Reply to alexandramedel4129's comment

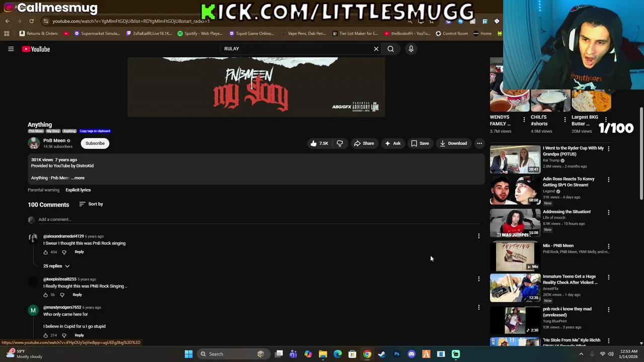[x=79, y=252]
